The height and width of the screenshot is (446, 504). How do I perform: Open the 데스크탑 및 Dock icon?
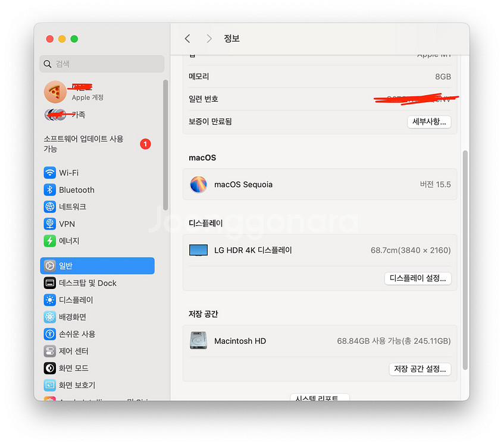click(49, 283)
